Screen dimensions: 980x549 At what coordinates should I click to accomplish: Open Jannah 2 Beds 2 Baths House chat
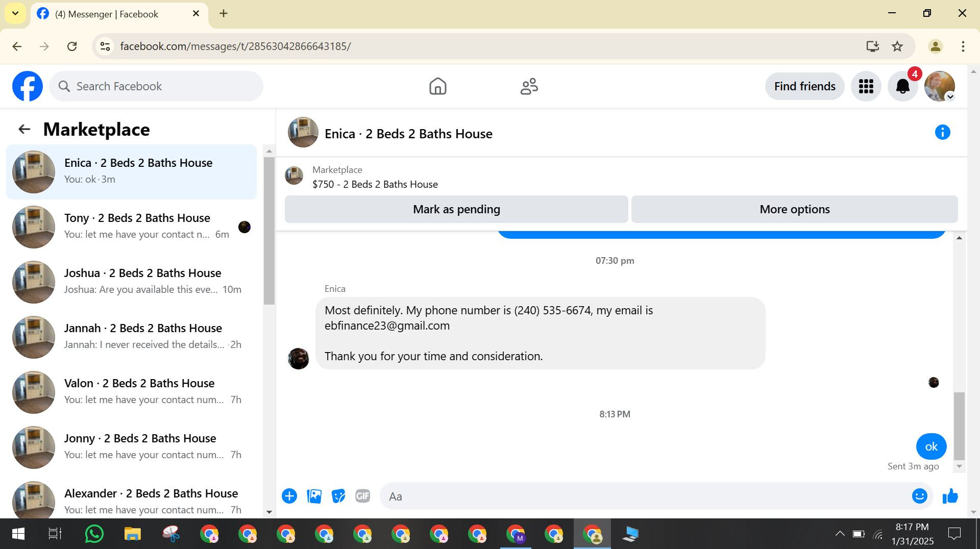pos(131,337)
